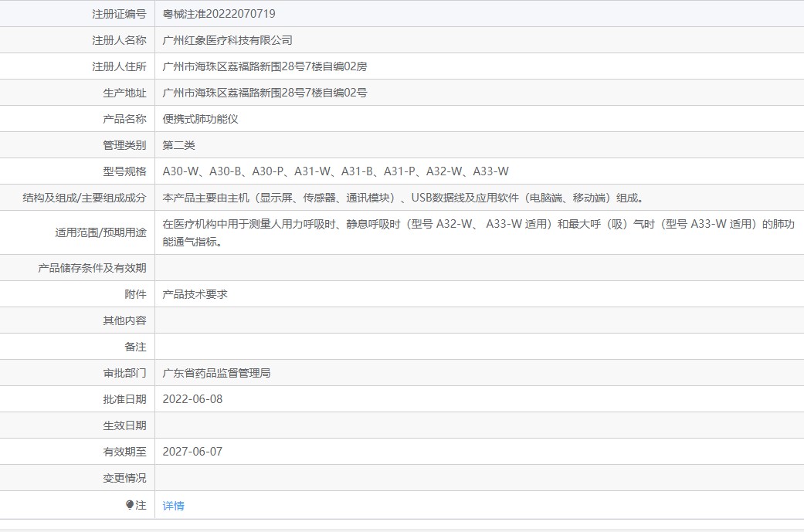
Task: Click attachment value 产品技术要求
Action: (195, 294)
